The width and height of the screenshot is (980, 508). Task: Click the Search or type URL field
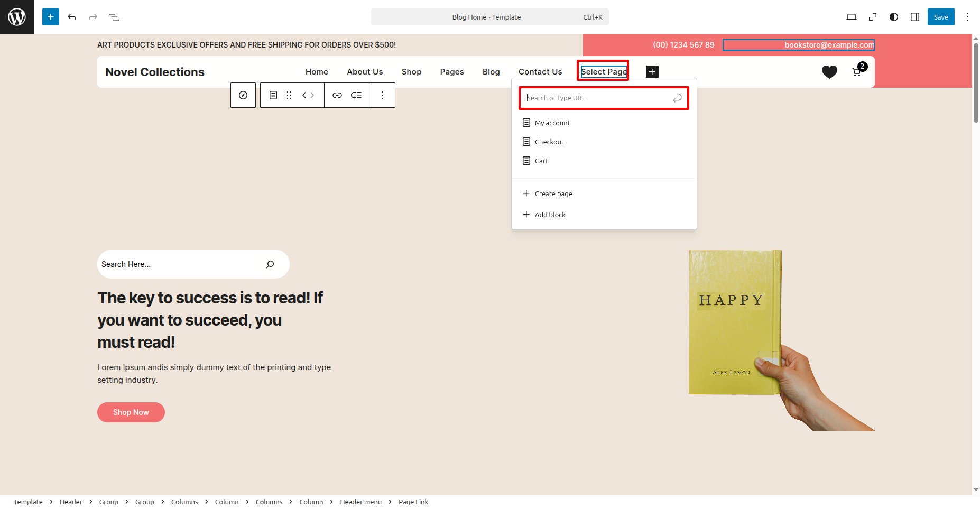click(597, 98)
